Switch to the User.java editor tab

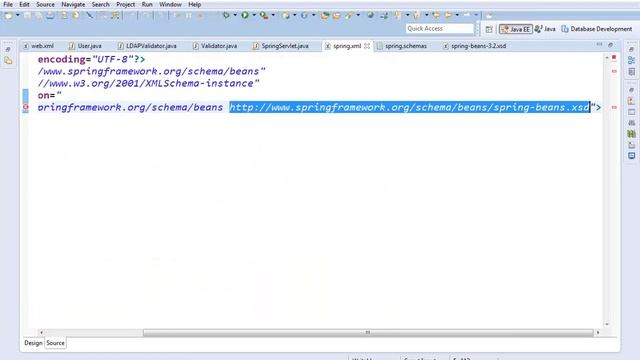[86, 46]
